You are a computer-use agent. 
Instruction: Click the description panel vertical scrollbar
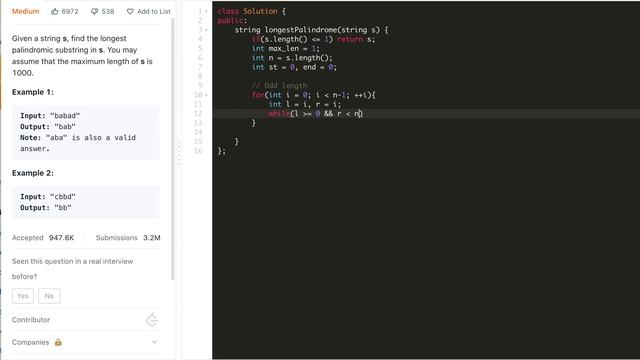tap(173, 149)
